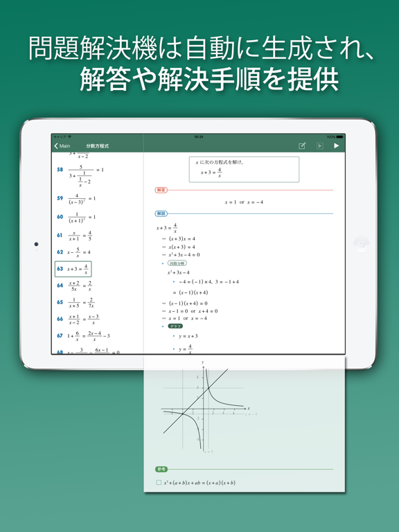Tap the answer x = 1 or x = −4

(x=244, y=202)
